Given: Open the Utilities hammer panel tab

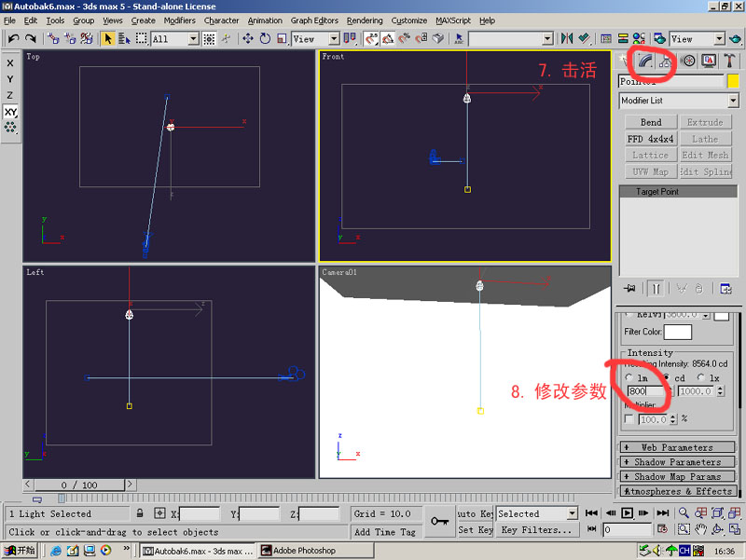Looking at the screenshot, I should point(729,61).
